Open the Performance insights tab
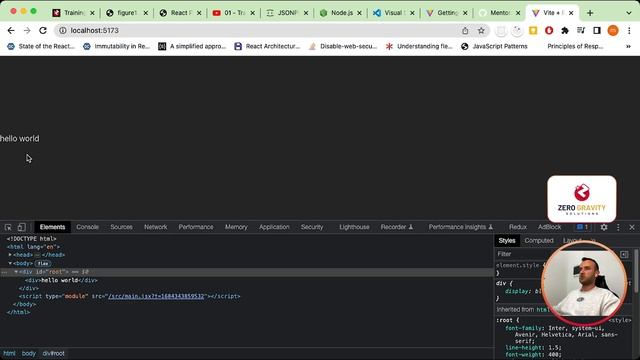This screenshot has height=360, width=640. (x=461, y=227)
